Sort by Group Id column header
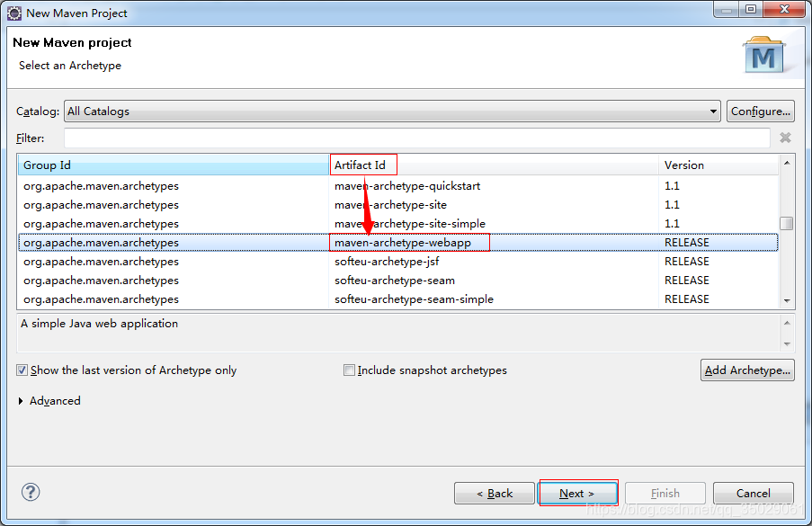Image resolution: width=812 pixels, height=526 pixels. pos(174,165)
